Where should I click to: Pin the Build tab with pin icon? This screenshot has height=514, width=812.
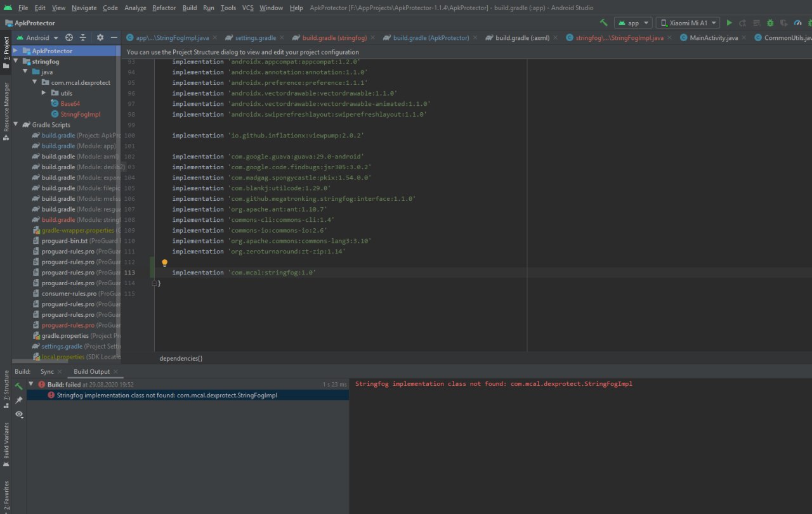[x=19, y=400]
